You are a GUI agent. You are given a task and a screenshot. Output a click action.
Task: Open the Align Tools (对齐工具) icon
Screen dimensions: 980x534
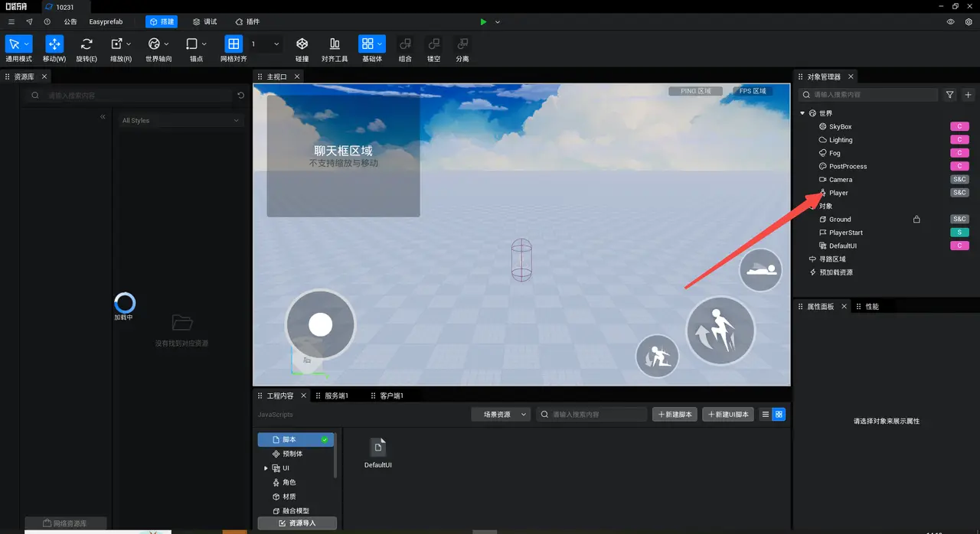(x=335, y=44)
